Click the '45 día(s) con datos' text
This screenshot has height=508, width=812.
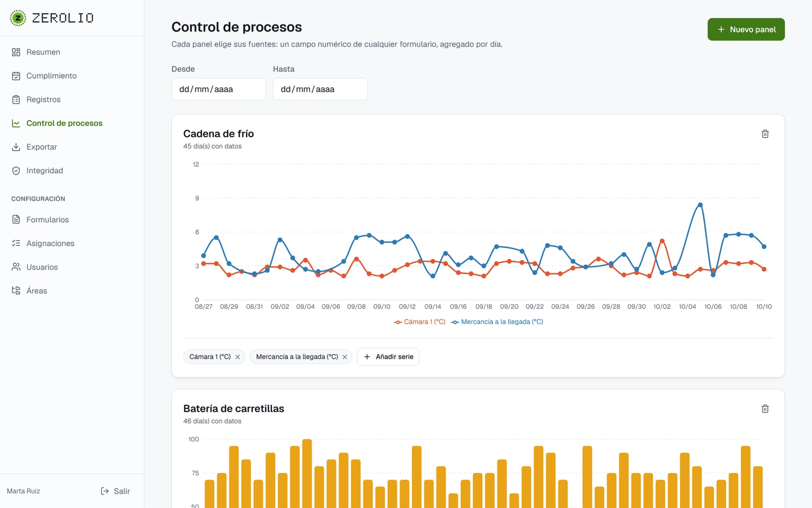point(213,146)
